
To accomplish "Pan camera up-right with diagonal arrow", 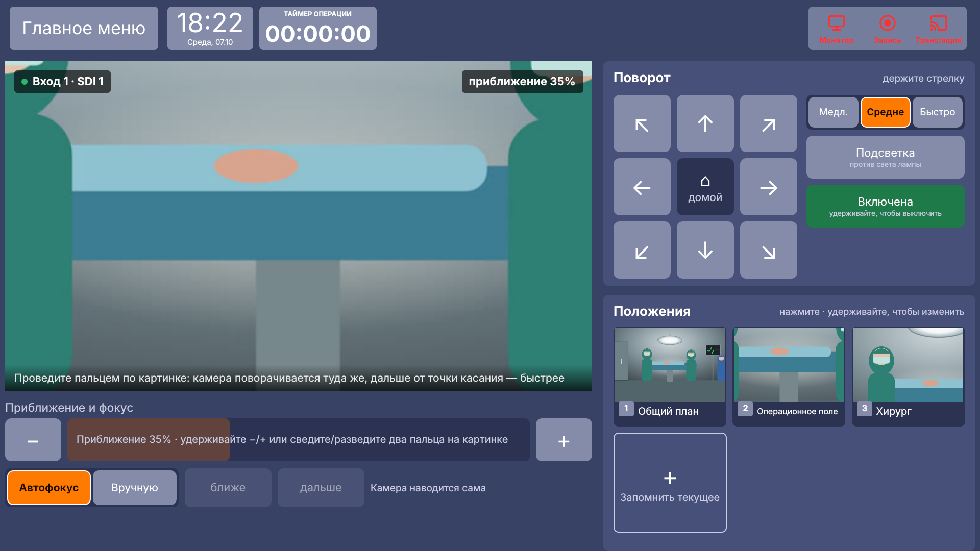I will (x=768, y=123).
